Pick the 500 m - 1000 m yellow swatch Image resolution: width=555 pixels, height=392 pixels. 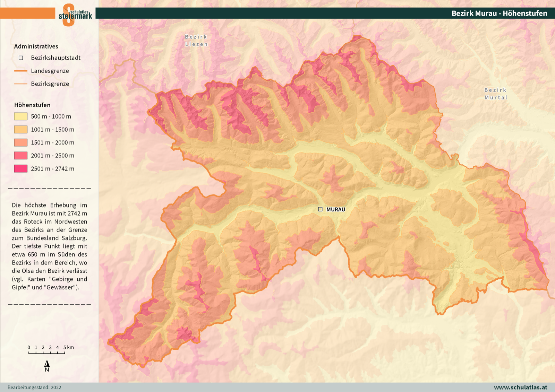(21, 116)
